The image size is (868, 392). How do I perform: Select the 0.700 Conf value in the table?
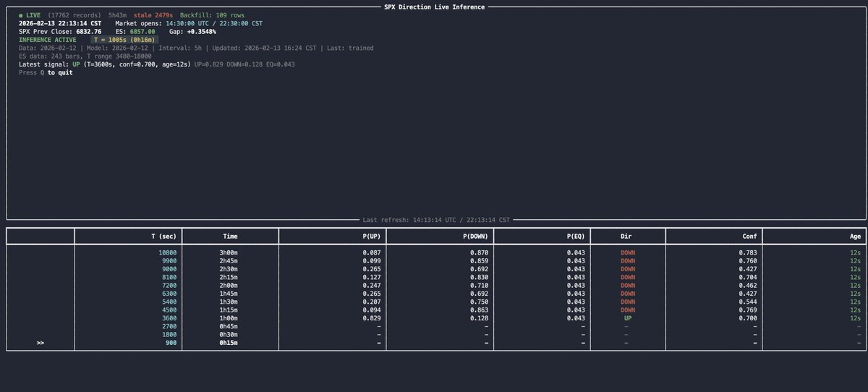tap(747, 318)
